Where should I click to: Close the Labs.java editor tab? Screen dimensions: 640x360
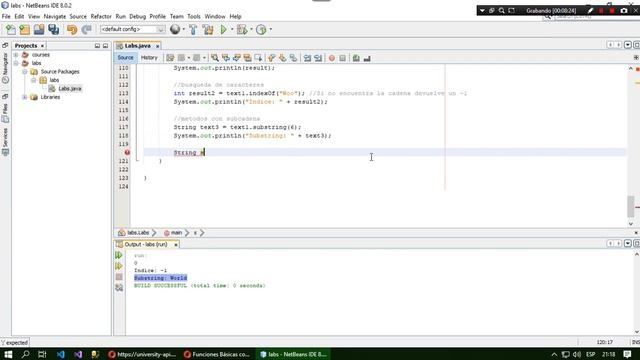coord(157,46)
